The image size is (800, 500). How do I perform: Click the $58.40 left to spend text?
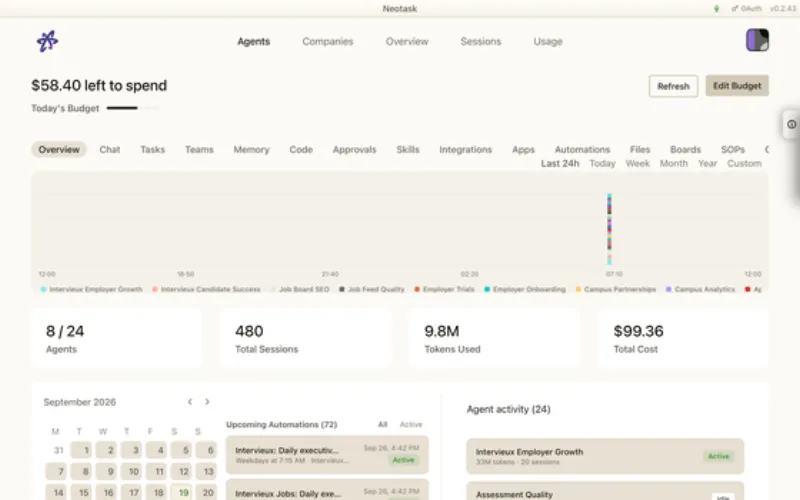click(x=99, y=85)
